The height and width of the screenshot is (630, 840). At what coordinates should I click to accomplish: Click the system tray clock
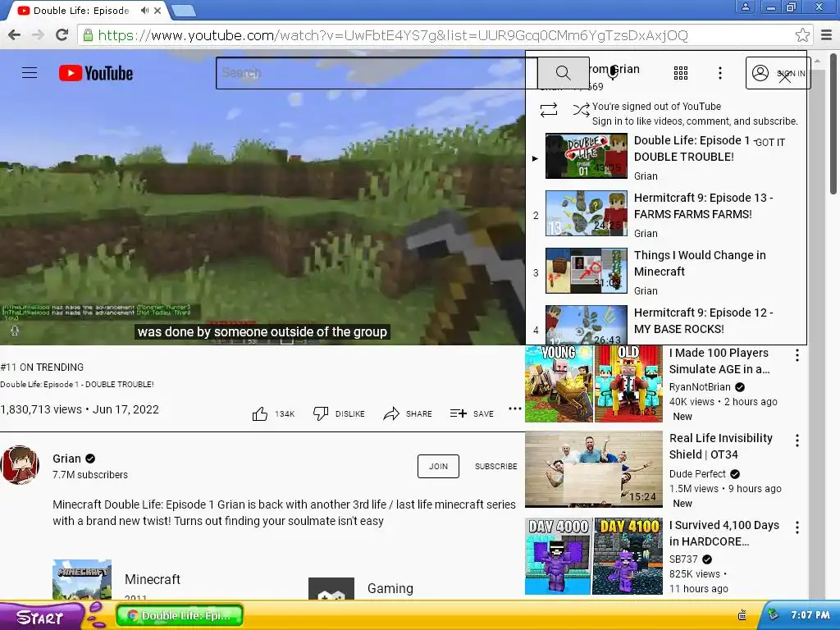(x=810, y=615)
